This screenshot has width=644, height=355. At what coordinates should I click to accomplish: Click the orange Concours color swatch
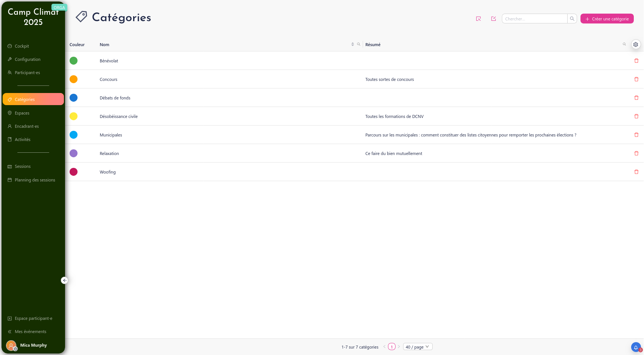click(x=74, y=79)
